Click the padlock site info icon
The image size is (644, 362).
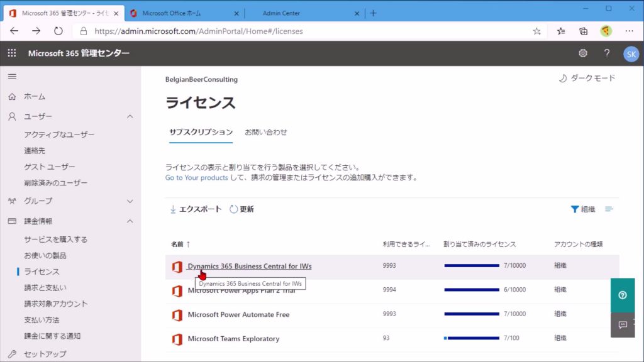click(84, 31)
